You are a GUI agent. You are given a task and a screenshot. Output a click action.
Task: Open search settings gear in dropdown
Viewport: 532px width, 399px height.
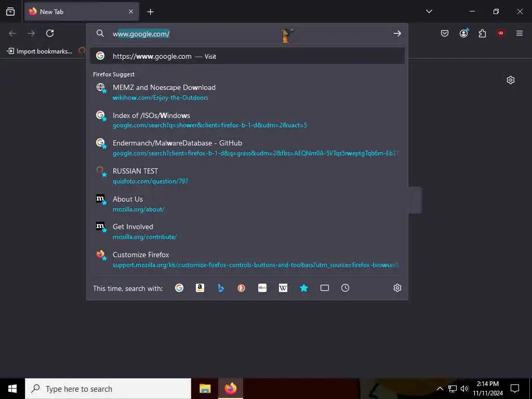[397, 288]
